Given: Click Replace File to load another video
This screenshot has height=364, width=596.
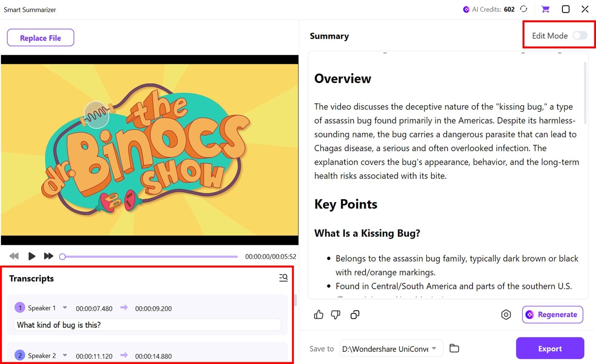Looking at the screenshot, I should (40, 38).
